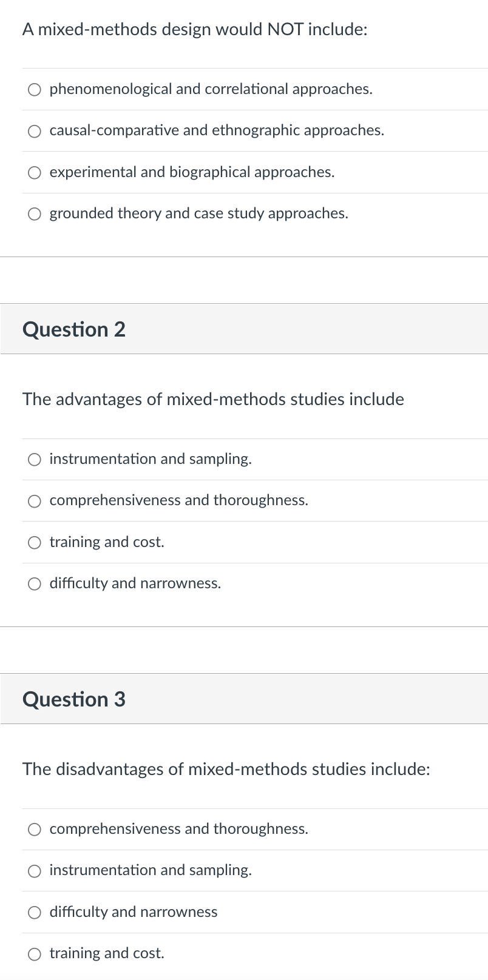Viewport: 488px width, 980px height.
Task: Choose 'causal-comparative and ethnographic approaches' option
Action: (x=34, y=131)
